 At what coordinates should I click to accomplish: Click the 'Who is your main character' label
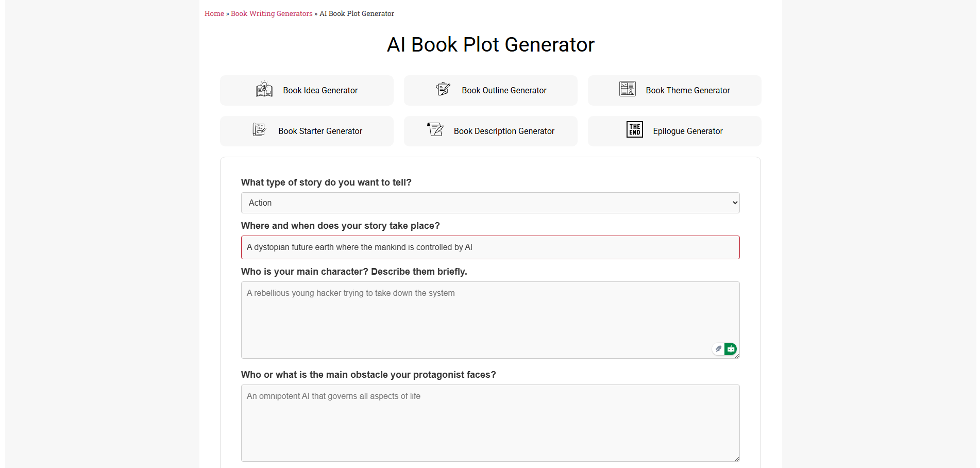(x=354, y=272)
